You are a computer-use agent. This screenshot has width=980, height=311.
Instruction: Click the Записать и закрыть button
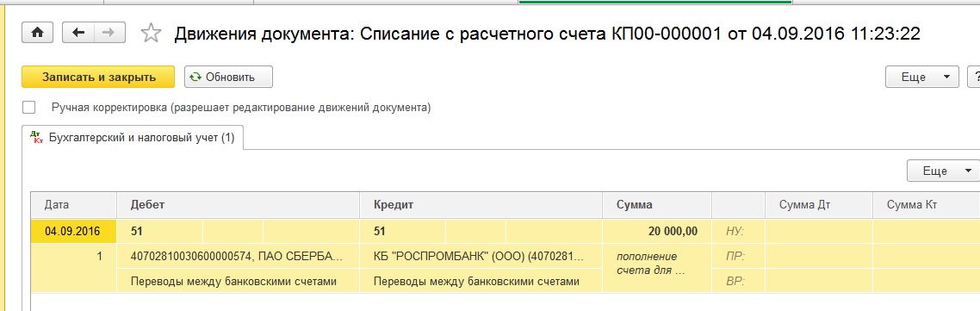(98, 77)
